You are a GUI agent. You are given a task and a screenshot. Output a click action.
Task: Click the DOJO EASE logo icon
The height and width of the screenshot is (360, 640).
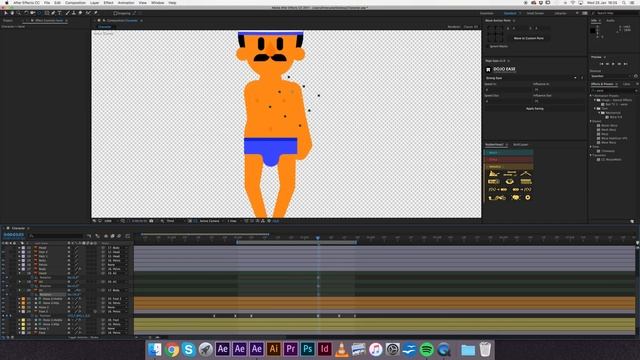tap(488, 69)
